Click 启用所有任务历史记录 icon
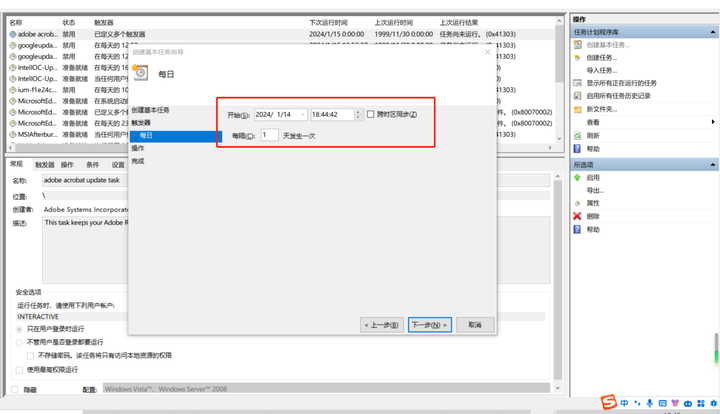The height and width of the screenshot is (414, 720). pos(578,96)
